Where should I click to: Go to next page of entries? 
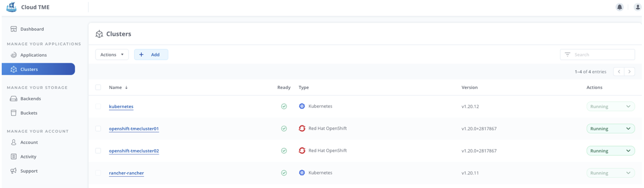coord(629,72)
